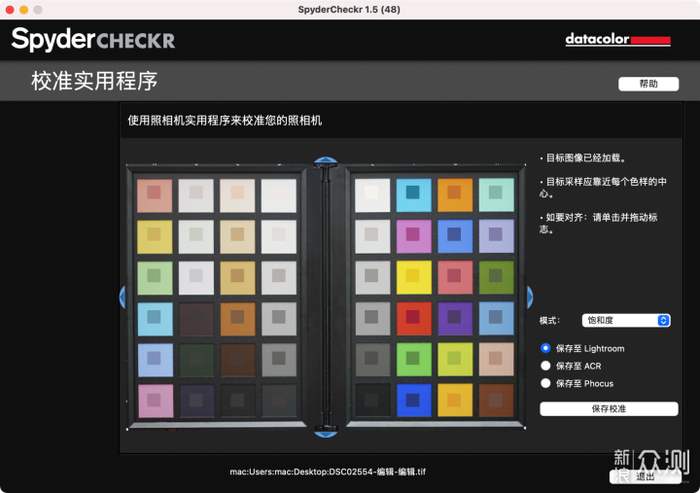Click the left blue alignment handle marker
The height and width of the screenshot is (493, 700).
point(122,297)
